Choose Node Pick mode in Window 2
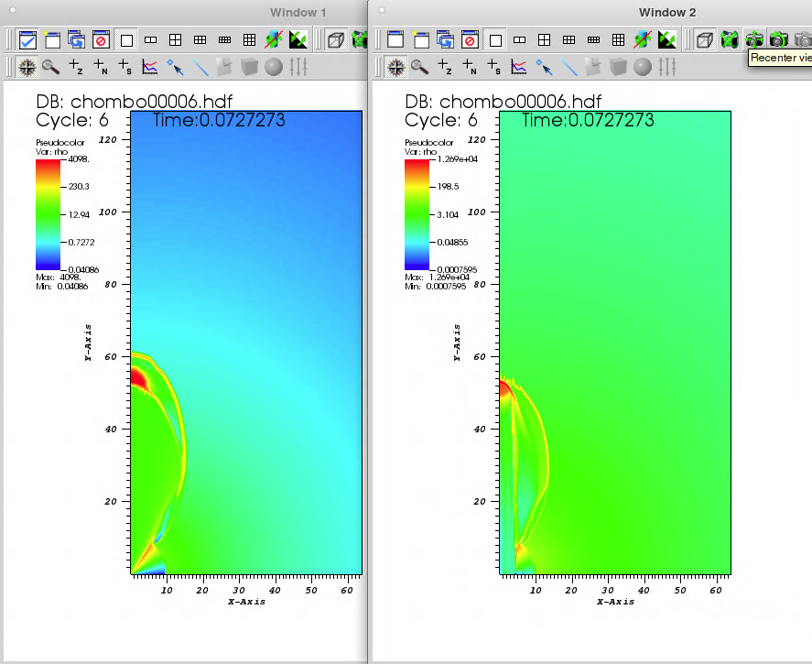This screenshot has height=664, width=812. pos(470,67)
